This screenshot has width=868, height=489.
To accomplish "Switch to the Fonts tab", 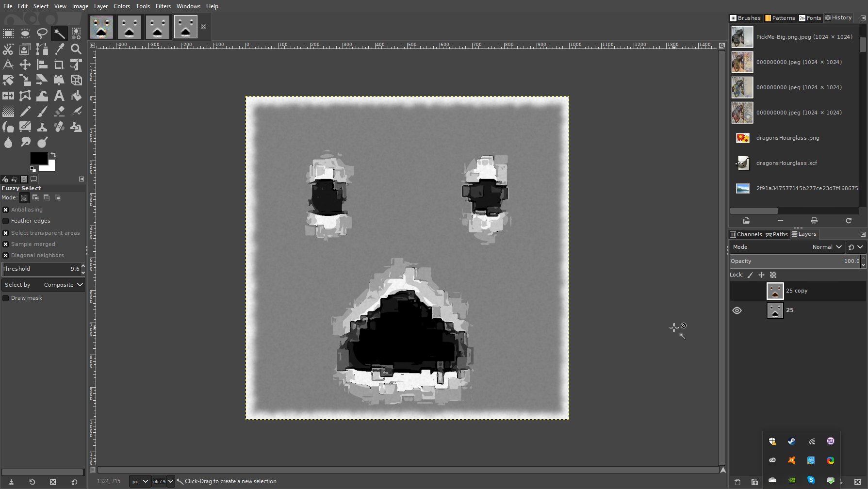I will click(x=810, y=18).
